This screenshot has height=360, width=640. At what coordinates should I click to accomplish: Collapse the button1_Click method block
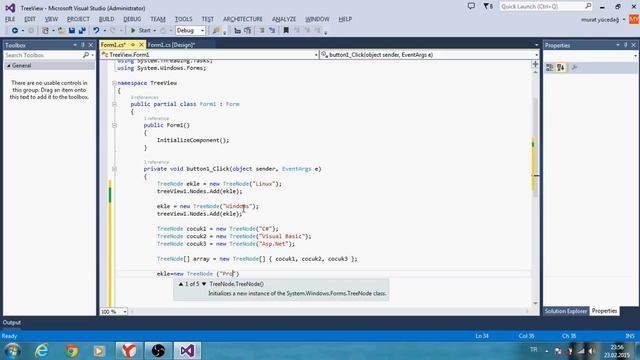click(114, 169)
